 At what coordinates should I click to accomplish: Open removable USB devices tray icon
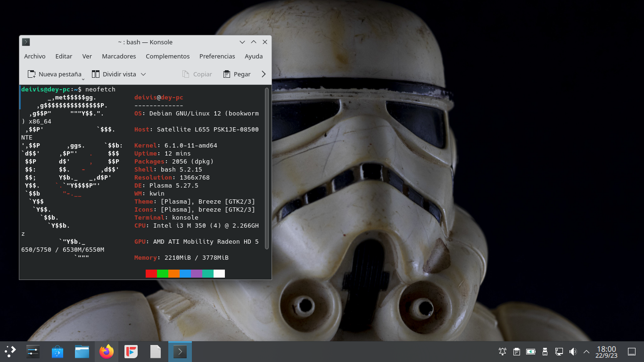545,352
